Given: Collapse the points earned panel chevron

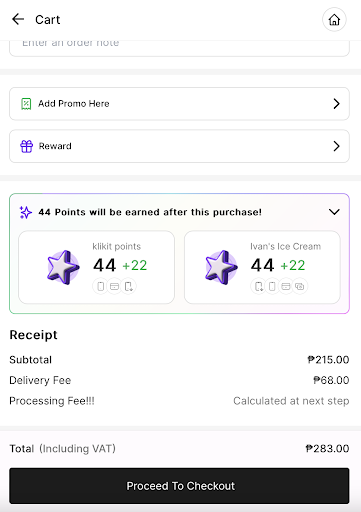Looking at the screenshot, I should 334,212.
